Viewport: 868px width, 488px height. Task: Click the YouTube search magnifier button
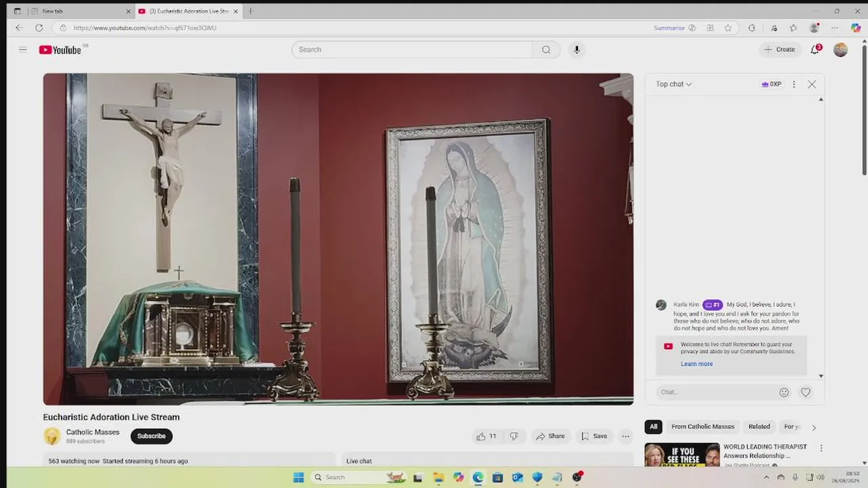pos(546,49)
